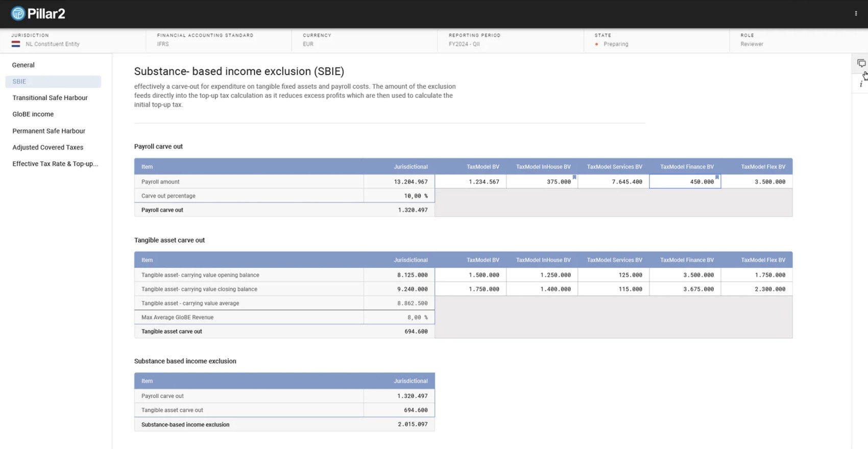Select the TaxModel InHouse BV payroll amount cell
Screen dimensions: 868x449
point(542,182)
